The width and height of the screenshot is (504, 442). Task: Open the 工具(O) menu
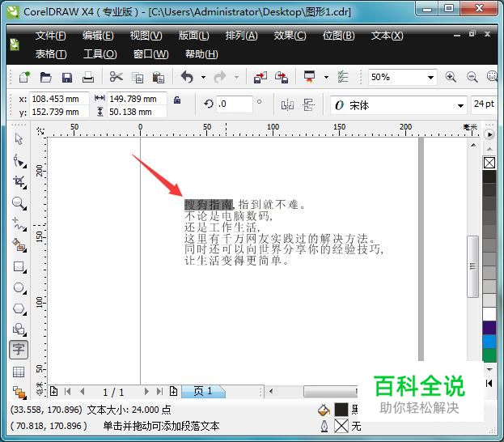100,53
